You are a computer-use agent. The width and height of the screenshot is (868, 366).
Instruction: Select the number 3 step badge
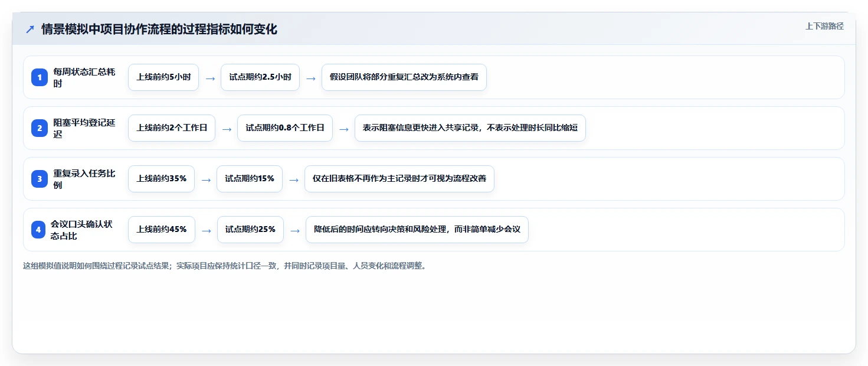click(x=39, y=179)
